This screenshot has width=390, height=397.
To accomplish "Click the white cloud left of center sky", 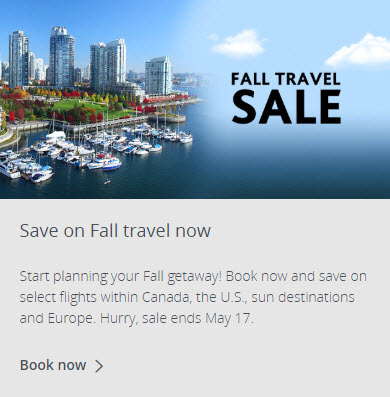I will (x=239, y=43).
